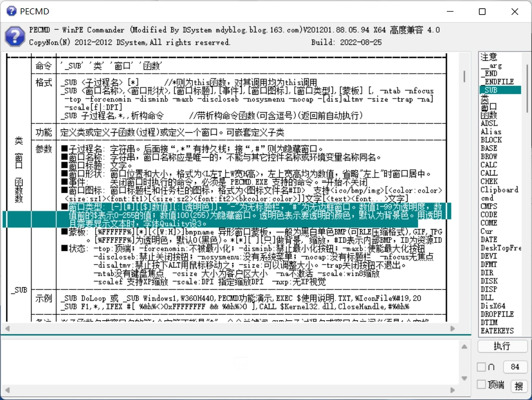This screenshot has width=532, height=400.
Task: Select CALC in the command list
Action: tap(489, 165)
